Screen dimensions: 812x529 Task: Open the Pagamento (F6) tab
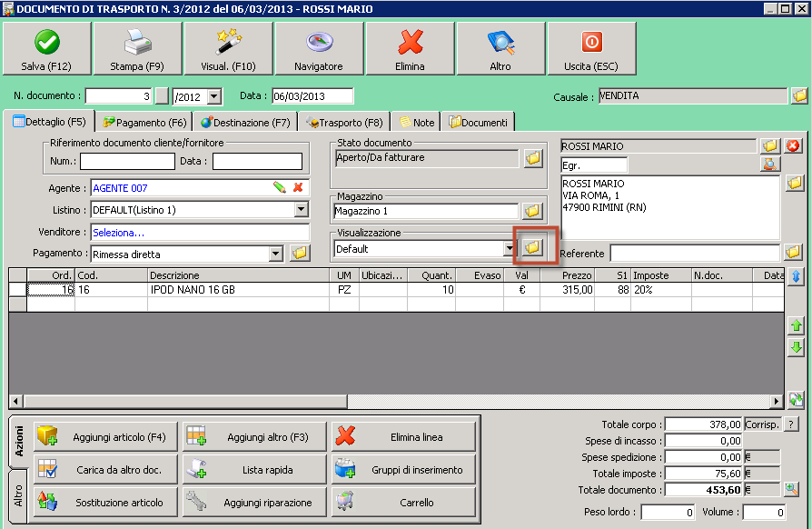(144, 123)
